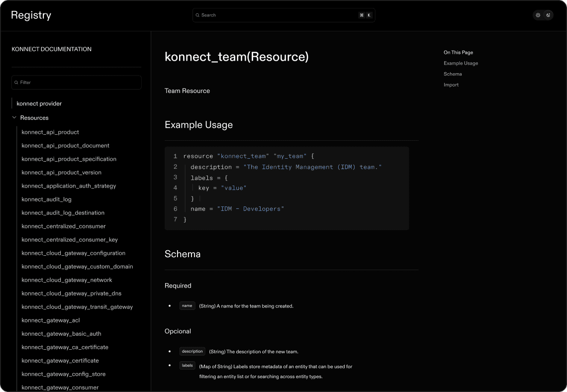Focus the Search input field
This screenshot has width=567, height=392.
279,15
